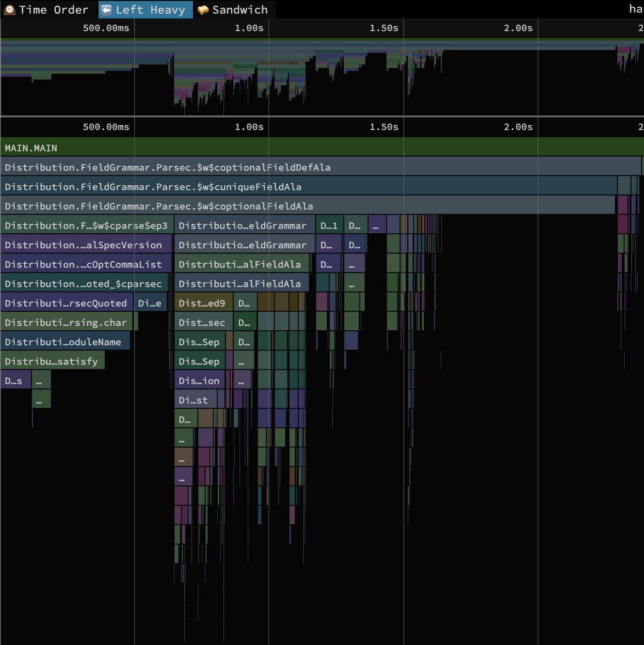Screen dimensions: 644x645
Task: Select the Distributi…rsecQuoted frame
Action: coord(66,303)
